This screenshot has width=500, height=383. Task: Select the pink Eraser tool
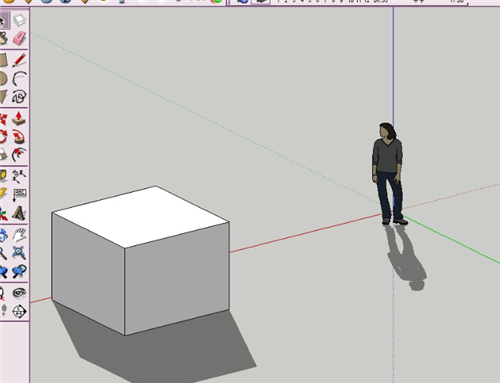pyautogui.click(x=19, y=38)
